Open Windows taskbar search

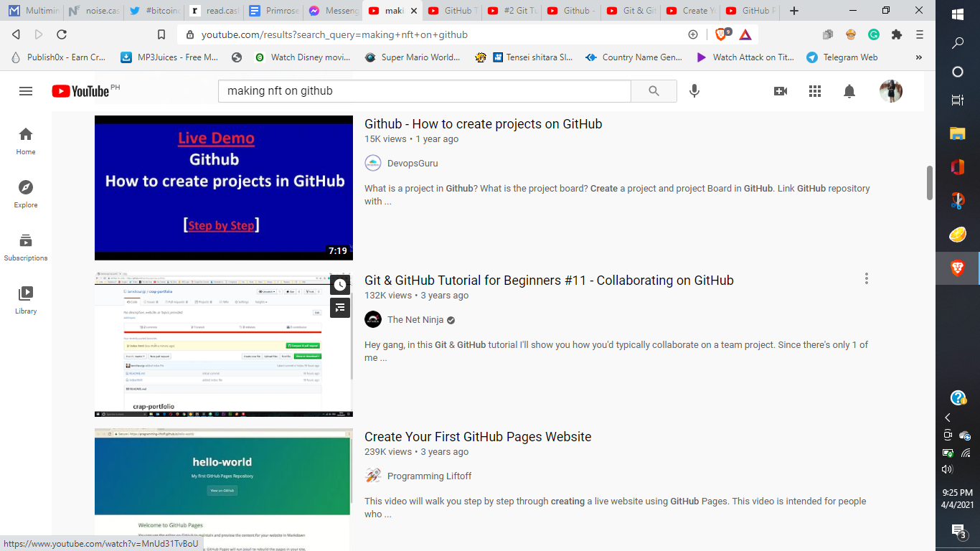click(x=958, y=43)
